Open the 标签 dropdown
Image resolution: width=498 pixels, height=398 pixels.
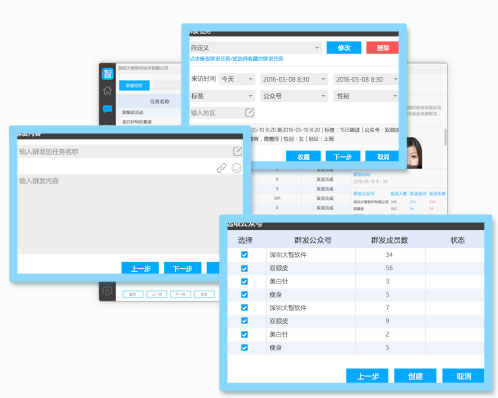[x=222, y=96]
